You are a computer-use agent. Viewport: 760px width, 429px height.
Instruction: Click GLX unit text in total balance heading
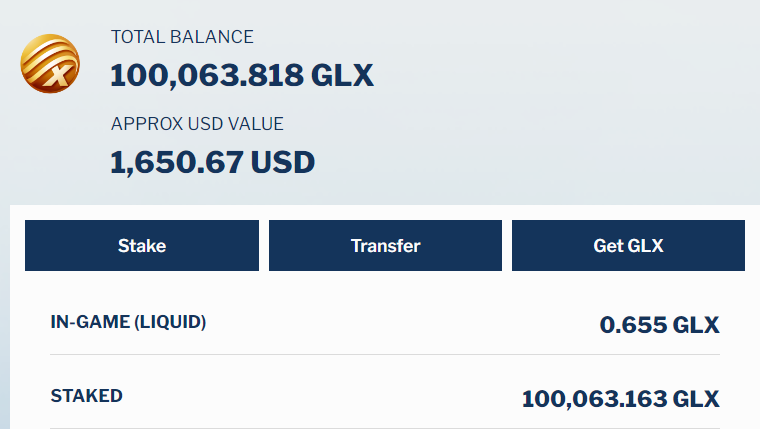[x=342, y=76]
